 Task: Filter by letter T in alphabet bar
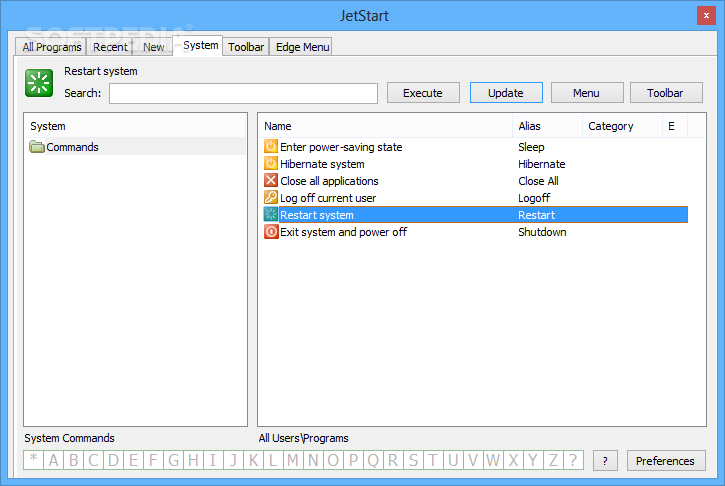[433, 460]
